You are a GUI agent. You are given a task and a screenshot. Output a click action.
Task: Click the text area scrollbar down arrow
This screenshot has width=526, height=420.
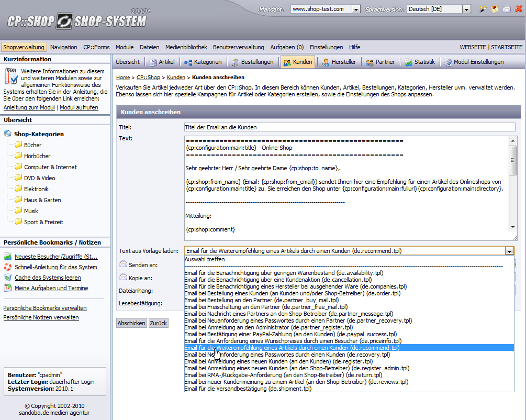pos(513,227)
